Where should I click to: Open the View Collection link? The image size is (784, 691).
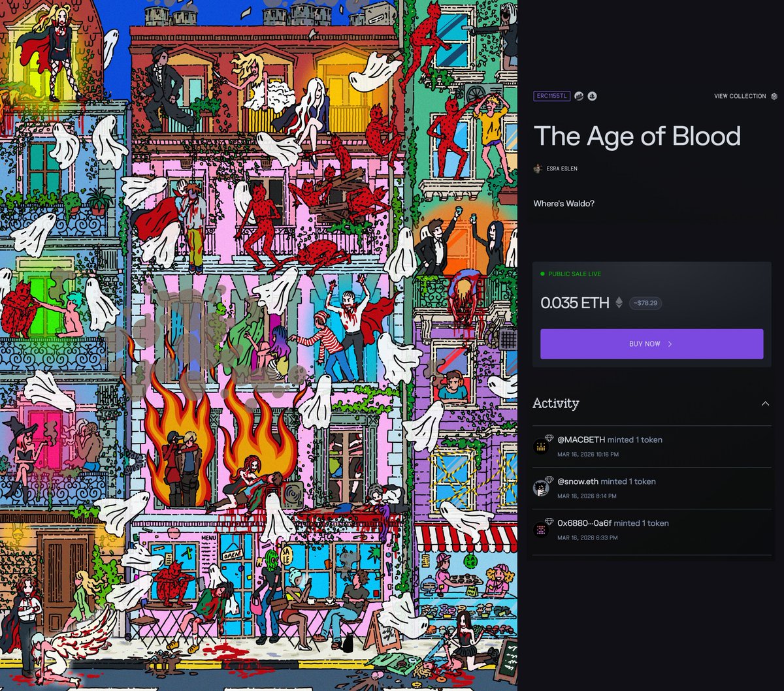tap(740, 96)
